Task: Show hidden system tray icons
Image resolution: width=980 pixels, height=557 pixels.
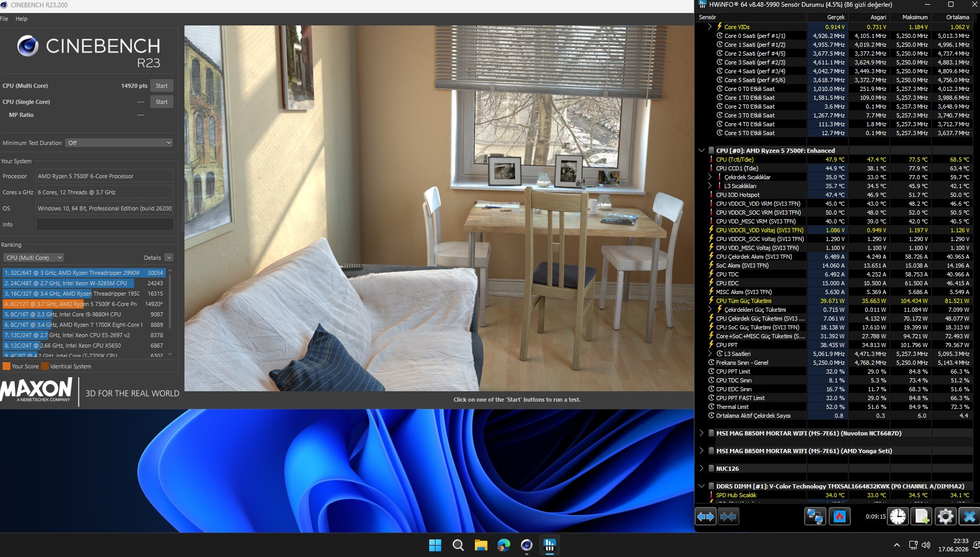Action: pyautogui.click(x=896, y=545)
